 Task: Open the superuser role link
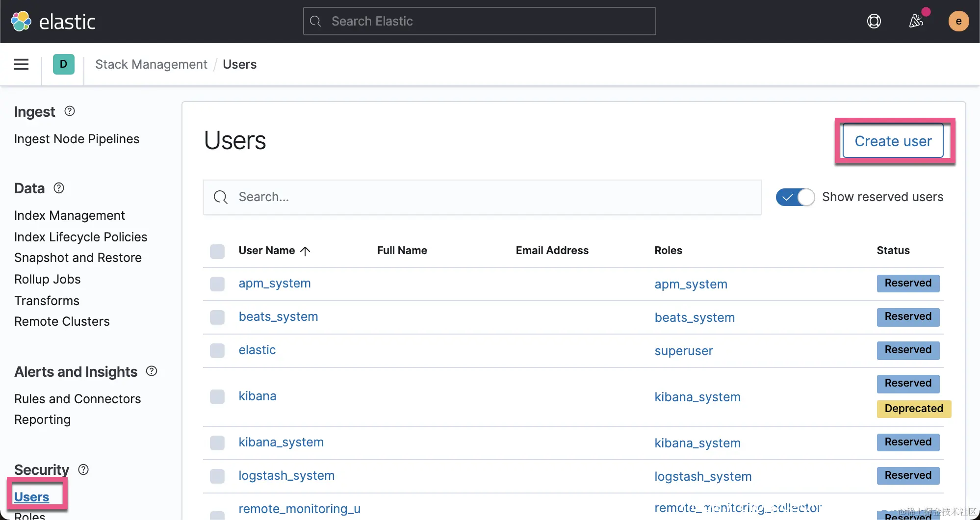pyautogui.click(x=684, y=351)
